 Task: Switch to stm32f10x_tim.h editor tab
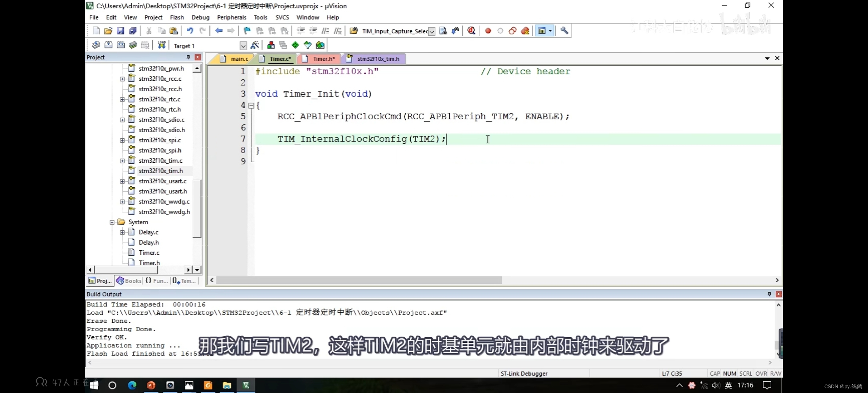click(x=374, y=59)
